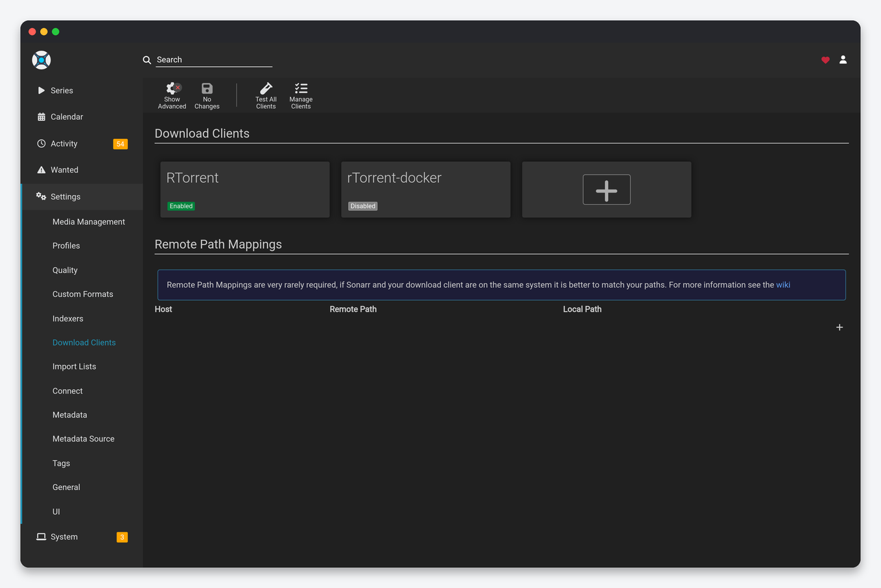The height and width of the screenshot is (588, 881).
Task: Go to Indexers settings
Action: [68, 319]
